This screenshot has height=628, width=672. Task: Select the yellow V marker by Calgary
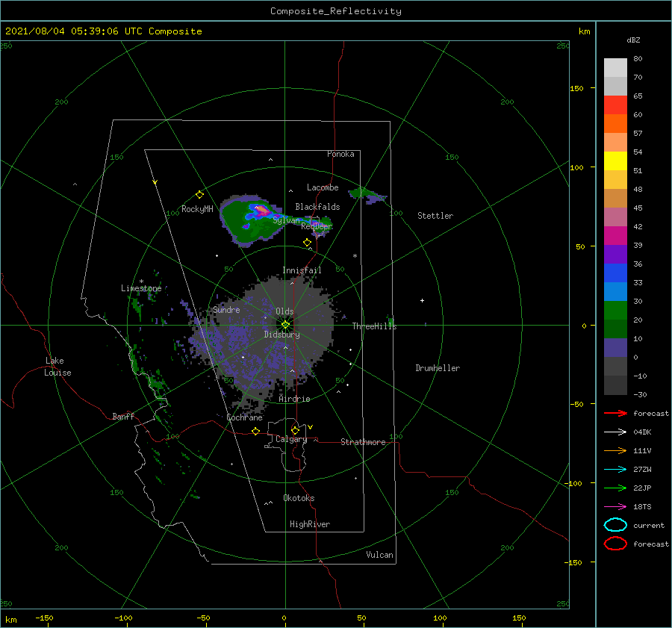click(311, 427)
